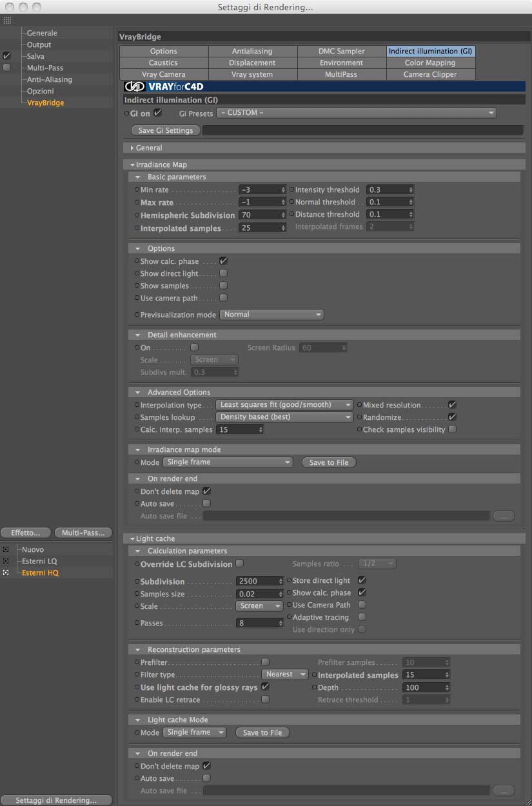532x806 pixels.
Task: Enable Adaptive tracing checkbox
Action: (362, 617)
